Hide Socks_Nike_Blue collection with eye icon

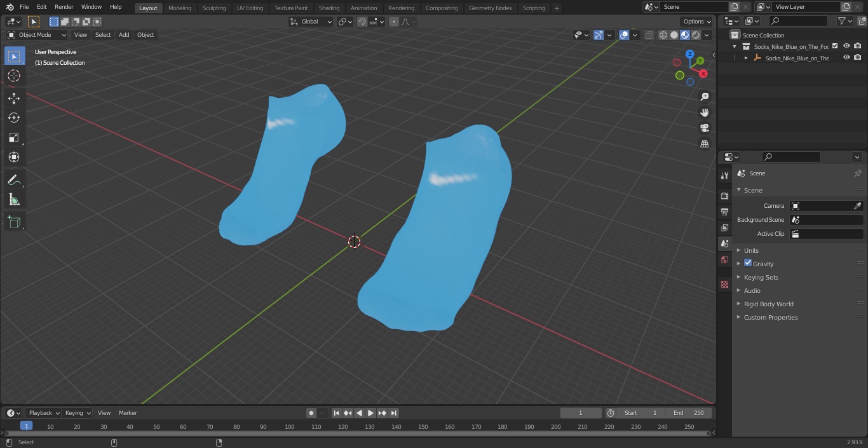[x=846, y=46]
